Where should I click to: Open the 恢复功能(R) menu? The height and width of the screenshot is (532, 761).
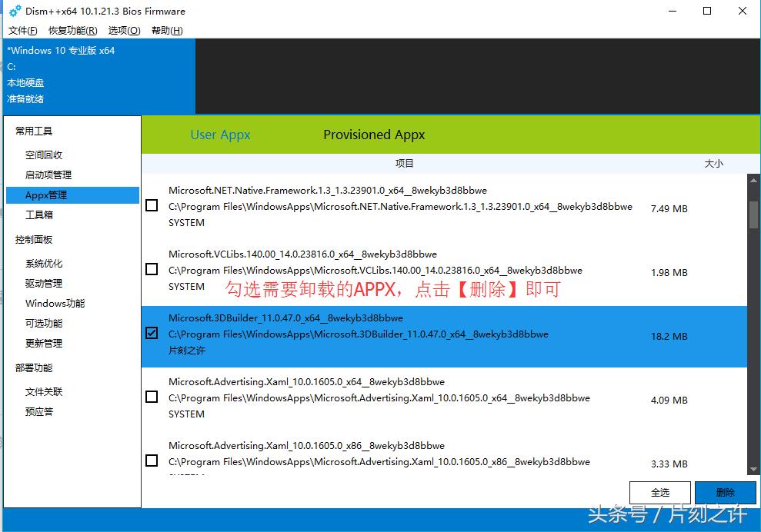[x=73, y=31]
